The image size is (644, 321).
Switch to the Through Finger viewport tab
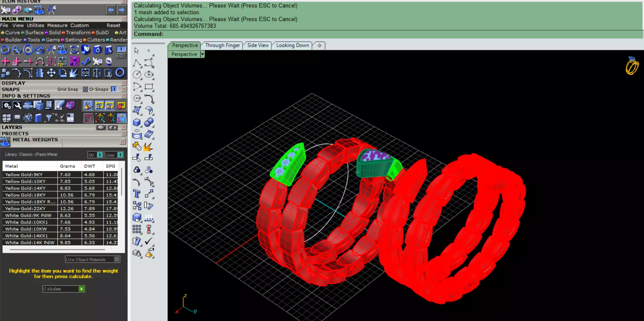tap(222, 46)
